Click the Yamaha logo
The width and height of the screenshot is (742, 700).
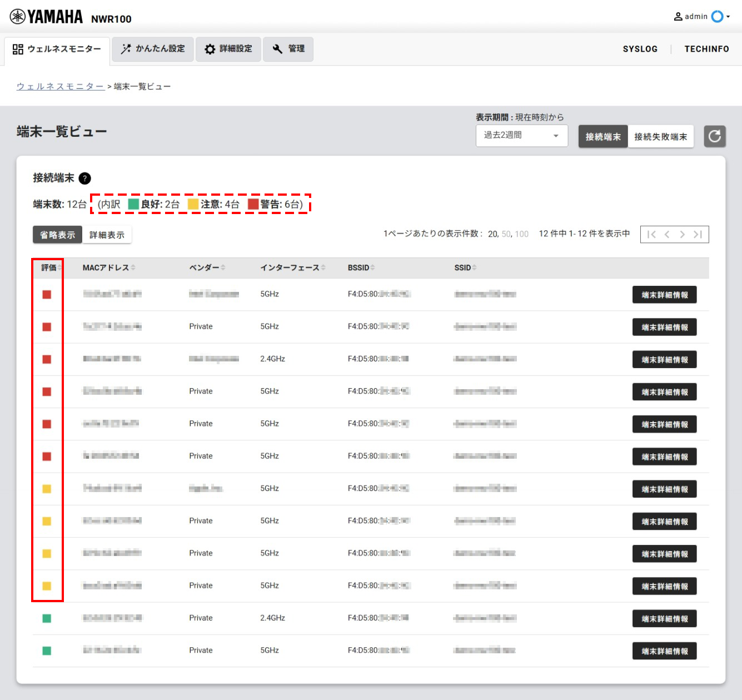47,17
